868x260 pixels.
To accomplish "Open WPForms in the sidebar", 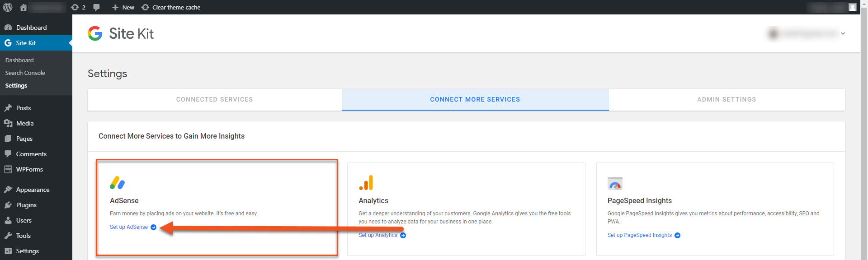I will pos(29,169).
